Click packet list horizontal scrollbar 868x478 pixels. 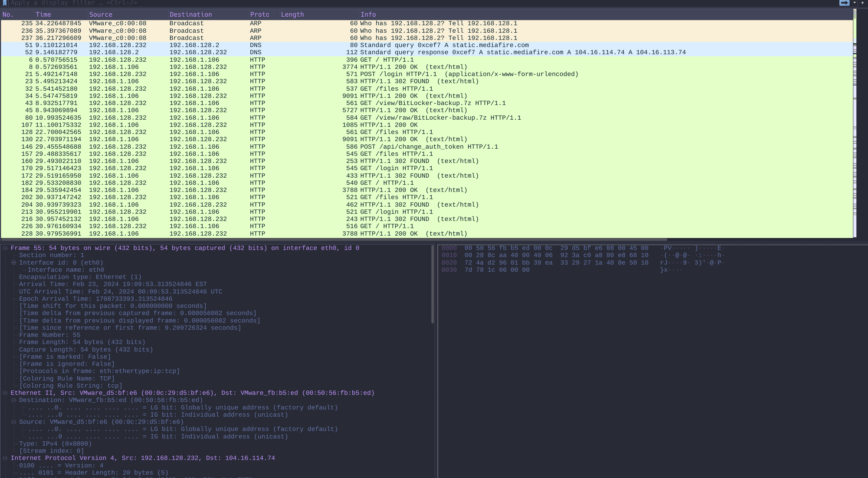[334, 240]
